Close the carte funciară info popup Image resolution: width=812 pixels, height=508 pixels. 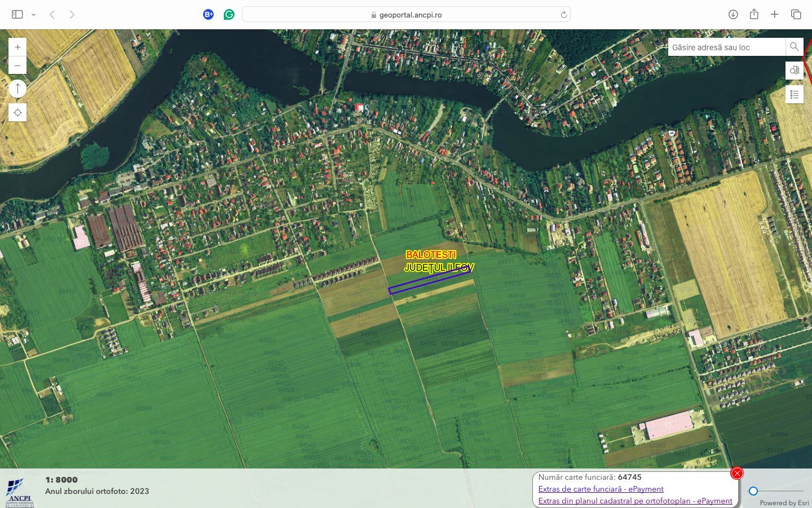pyautogui.click(x=737, y=474)
